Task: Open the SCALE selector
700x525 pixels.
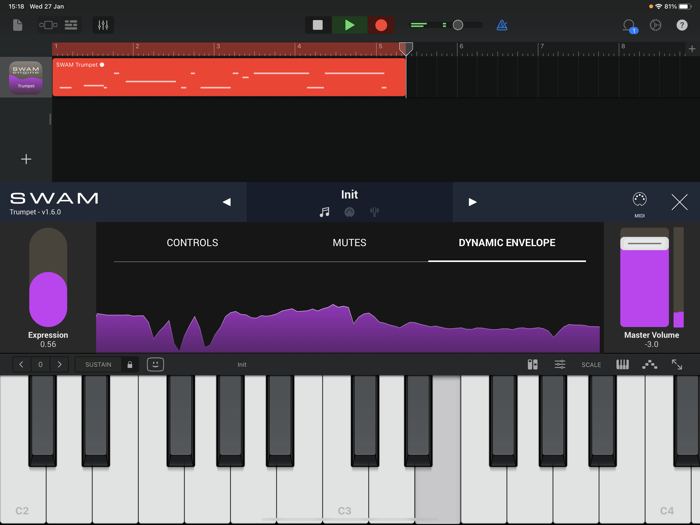Action: tap(591, 365)
